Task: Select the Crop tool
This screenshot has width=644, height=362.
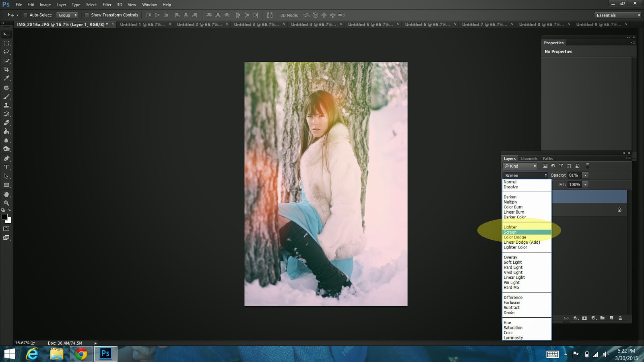Action: point(6,70)
